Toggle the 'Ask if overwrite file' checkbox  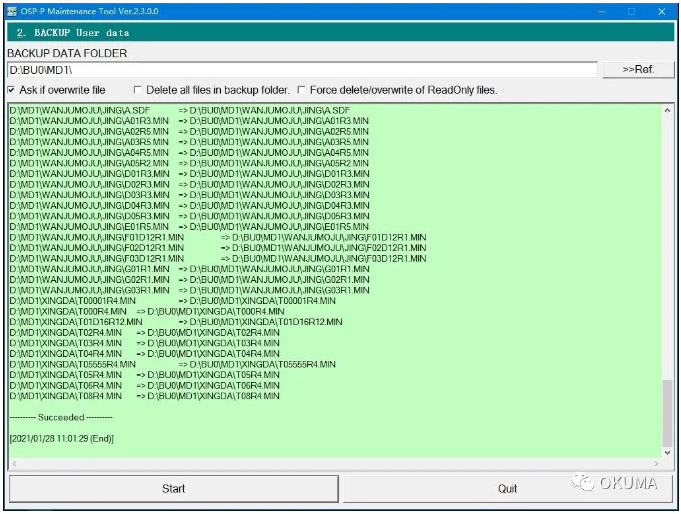[x=11, y=90]
